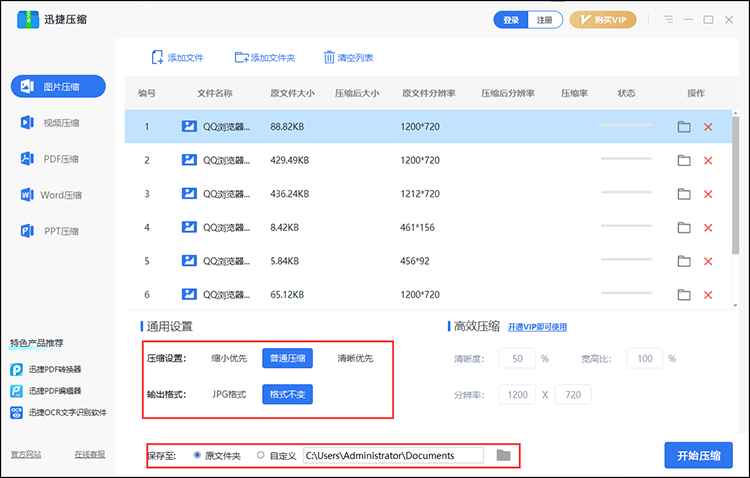Viewport: 750px width, 478px height.
Task: Open folder for file row 5
Action: tap(684, 261)
